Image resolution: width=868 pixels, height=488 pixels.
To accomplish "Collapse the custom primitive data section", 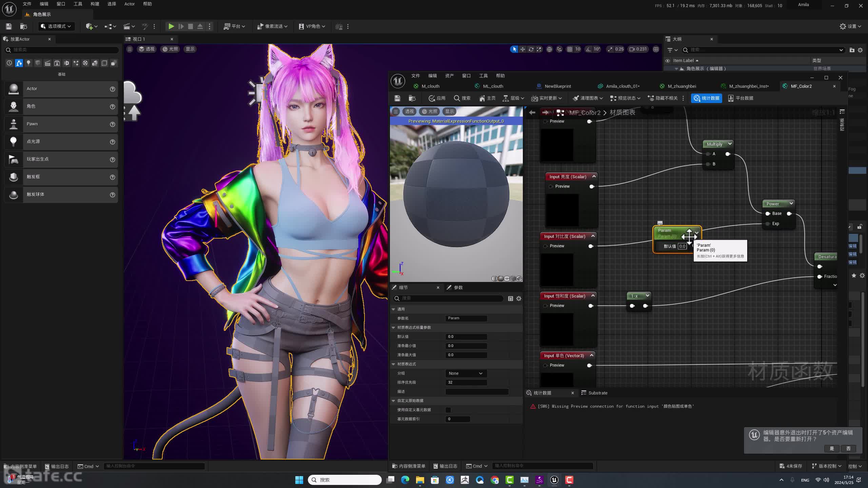I will [x=394, y=401].
